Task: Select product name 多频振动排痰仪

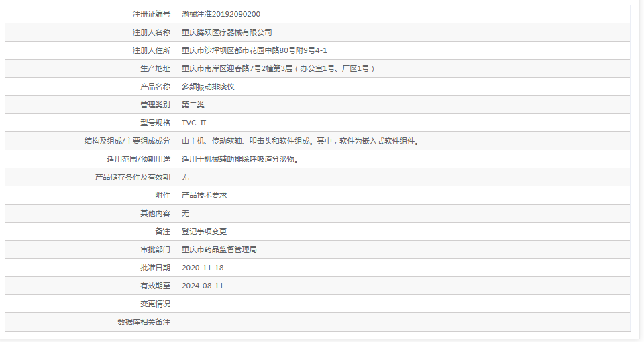Action: (208, 87)
